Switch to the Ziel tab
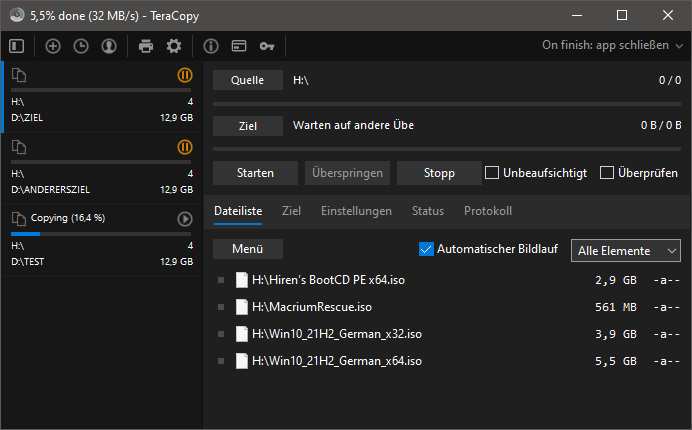The image size is (692, 430). tap(291, 211)
